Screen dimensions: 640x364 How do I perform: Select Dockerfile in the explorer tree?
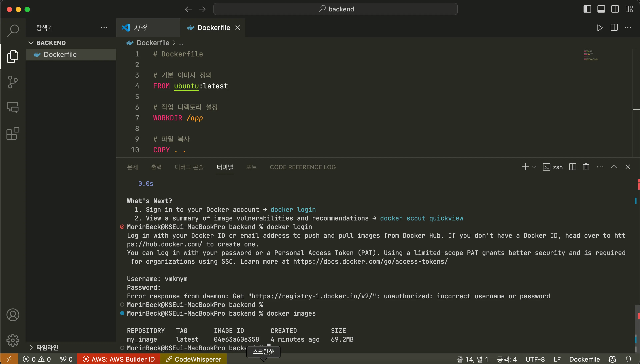[71, 54]
